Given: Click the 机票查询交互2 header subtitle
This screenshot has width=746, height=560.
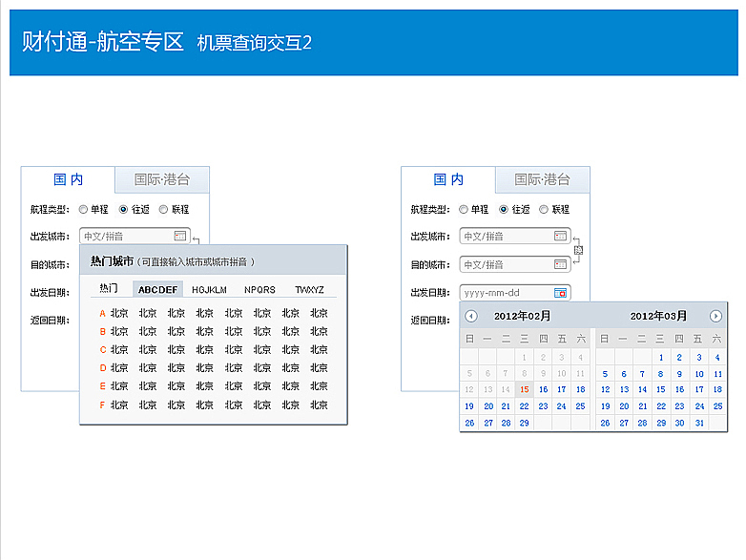Looking at the screenshot, I should click(x=255, y=43).
